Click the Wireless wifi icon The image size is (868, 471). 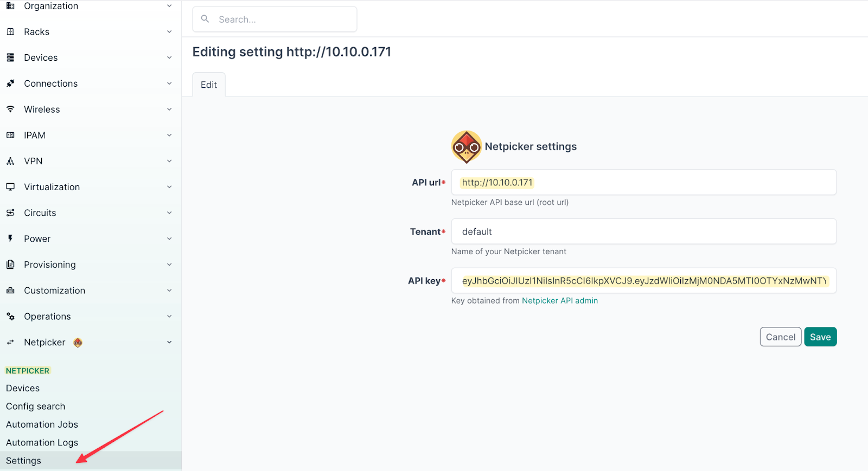[10, 109]
